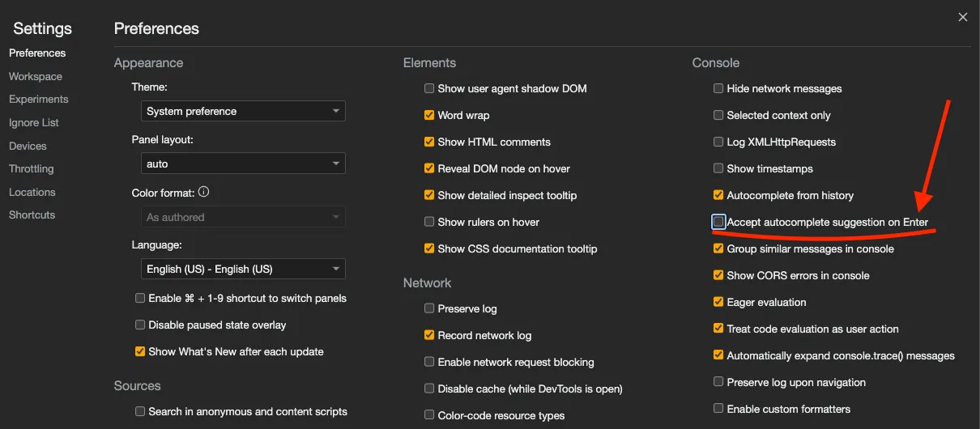This screenshot has height=429, width=980.
Task: Check Disable paused state overlay
Action: (140, 325)
